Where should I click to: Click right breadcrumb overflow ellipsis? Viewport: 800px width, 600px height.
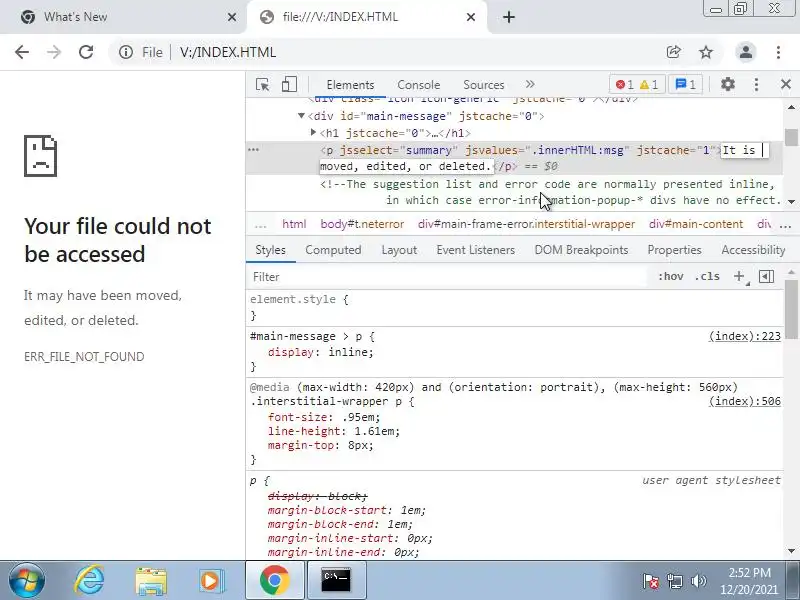(x=785, y=224)
